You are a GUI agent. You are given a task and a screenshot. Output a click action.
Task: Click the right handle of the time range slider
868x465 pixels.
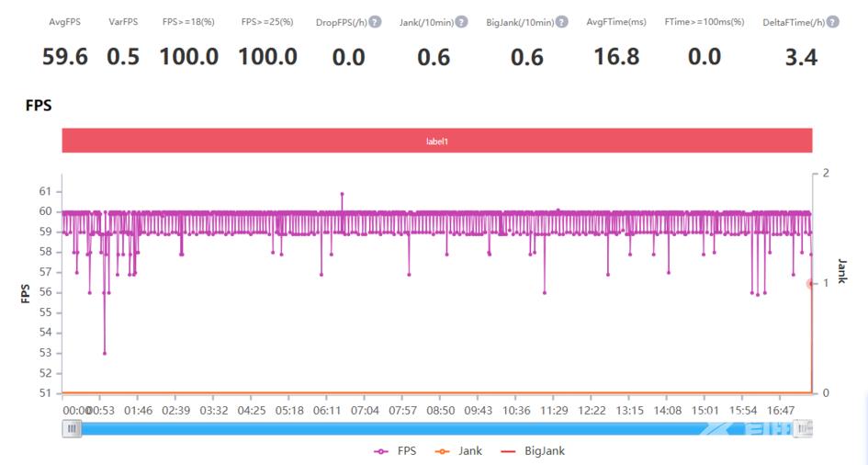[x=804, y=427]
